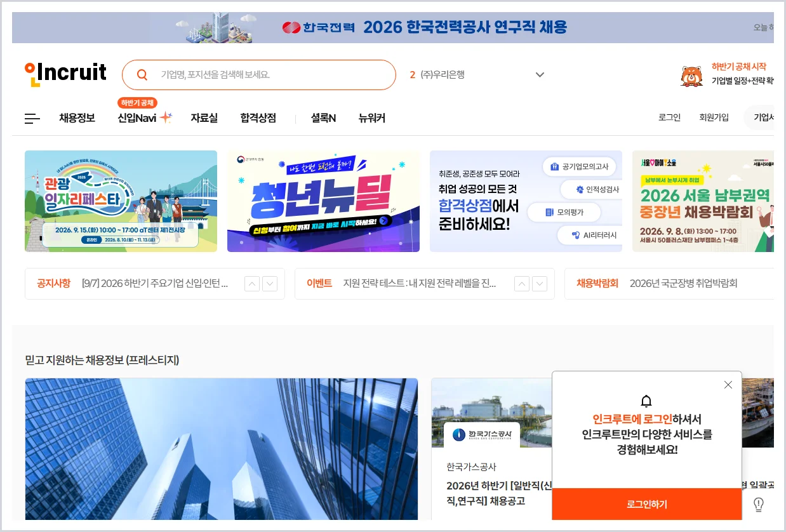Viewport: 786px width, 532px height.
Task: Click the 하반기 공채 badge
Action: click(x=137, y=103)
